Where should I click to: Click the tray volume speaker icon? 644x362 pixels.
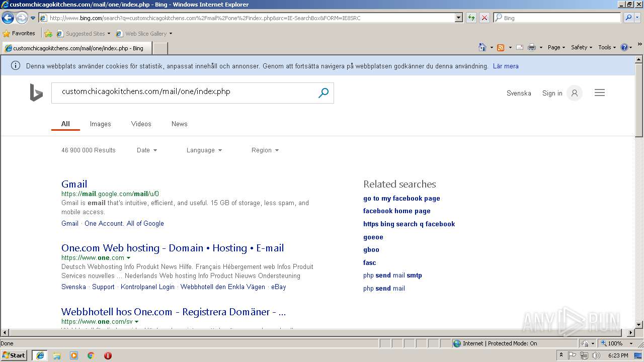[x=596, y=355]
